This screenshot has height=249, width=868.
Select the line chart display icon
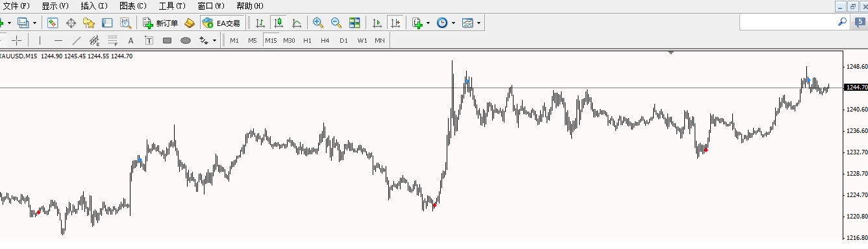tap(297, 23)
